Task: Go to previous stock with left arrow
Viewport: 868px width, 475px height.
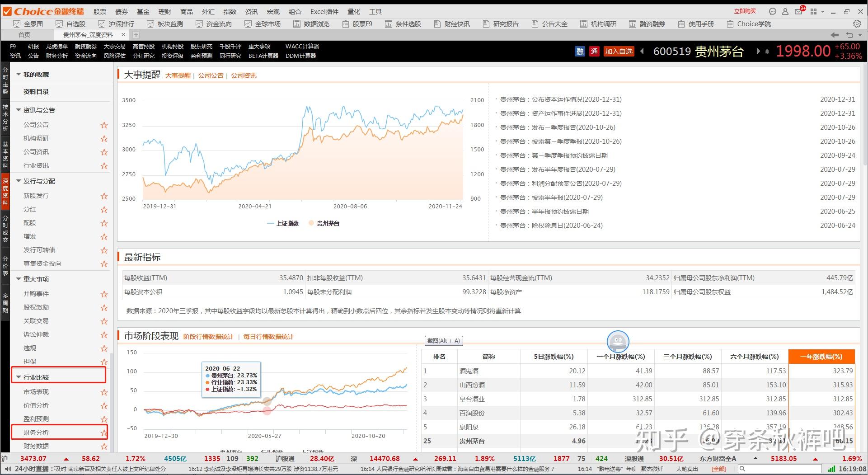Action: point(642,52)
